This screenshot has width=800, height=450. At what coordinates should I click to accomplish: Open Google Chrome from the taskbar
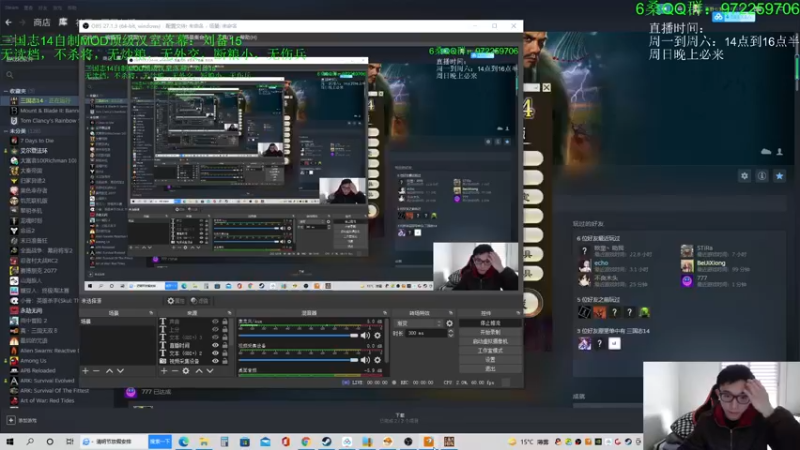306,442
